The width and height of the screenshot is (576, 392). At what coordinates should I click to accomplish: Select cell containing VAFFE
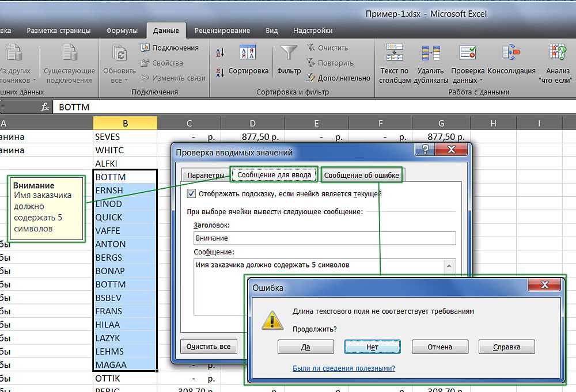pyautogui.click(x=125, y=230)
